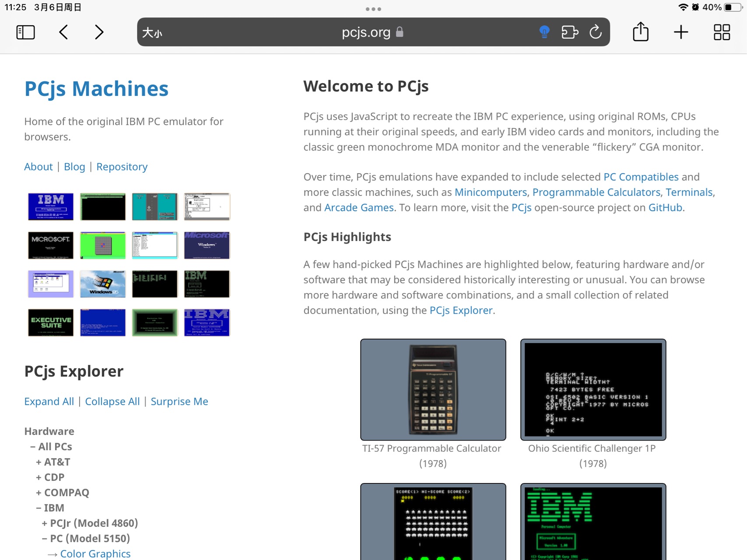
Task: Collapse the All PCs tree node
Action: click(51, 447)
